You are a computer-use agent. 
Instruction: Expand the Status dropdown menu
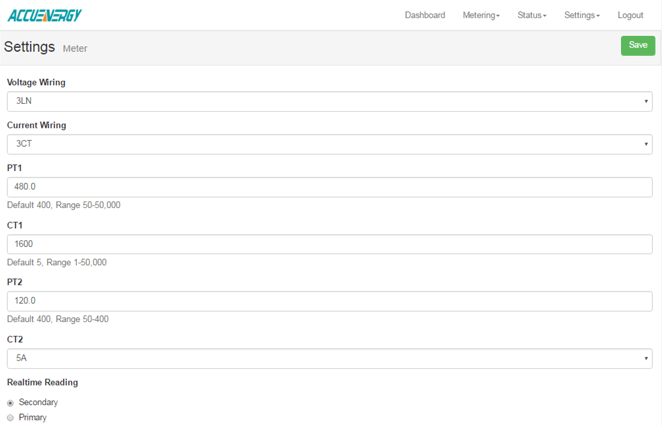tap(531, 16)
